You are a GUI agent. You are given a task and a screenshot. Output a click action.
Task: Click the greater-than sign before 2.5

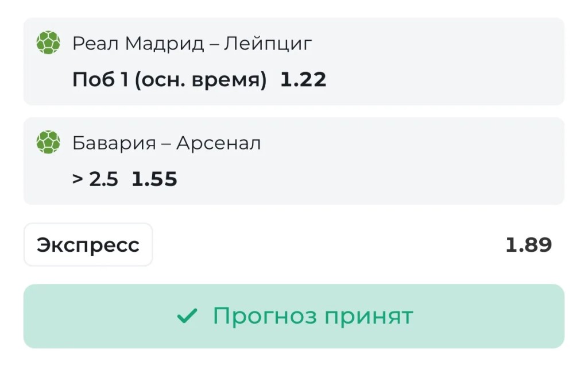coord(78,179)
